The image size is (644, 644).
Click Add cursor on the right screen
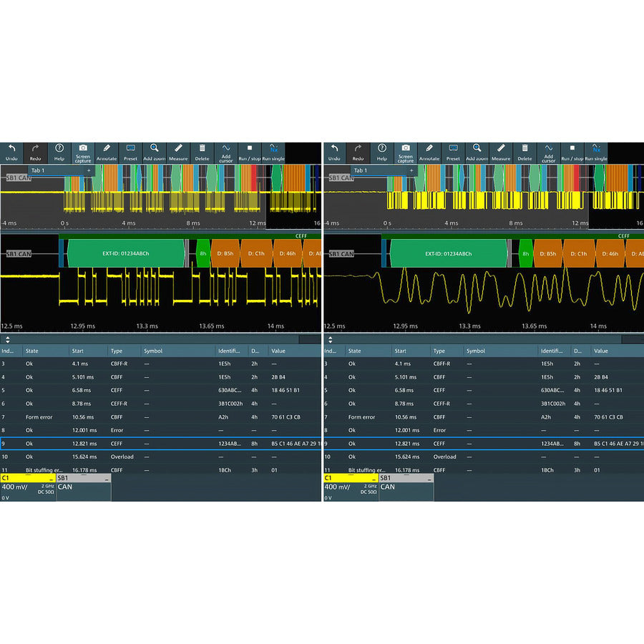(x=549, y=153)
